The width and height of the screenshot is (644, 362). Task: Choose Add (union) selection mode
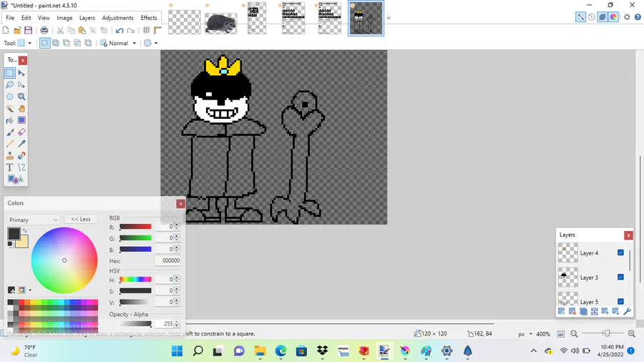(55, 43)
